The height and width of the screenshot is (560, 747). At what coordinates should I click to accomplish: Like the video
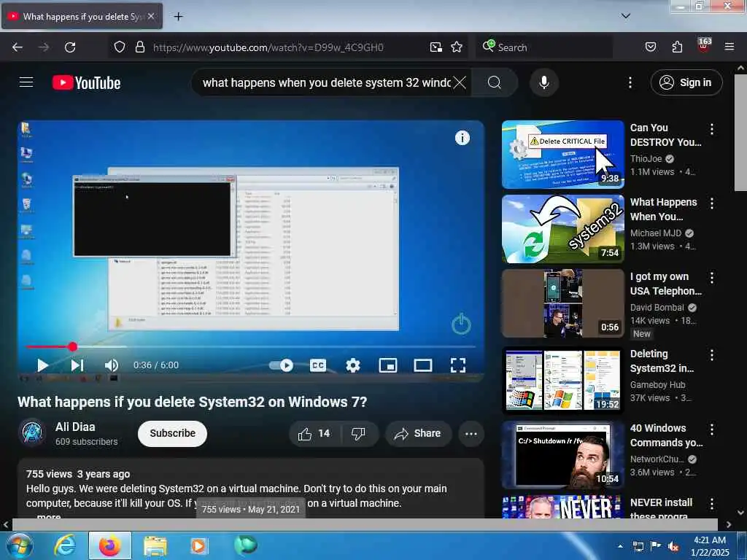[x=314, y=433]
